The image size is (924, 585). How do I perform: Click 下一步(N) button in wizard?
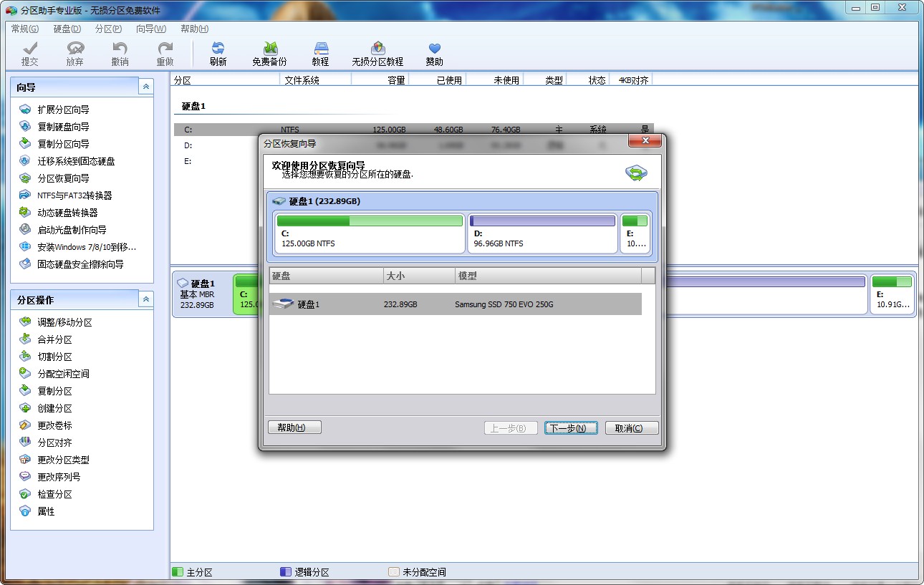[570, 428]
